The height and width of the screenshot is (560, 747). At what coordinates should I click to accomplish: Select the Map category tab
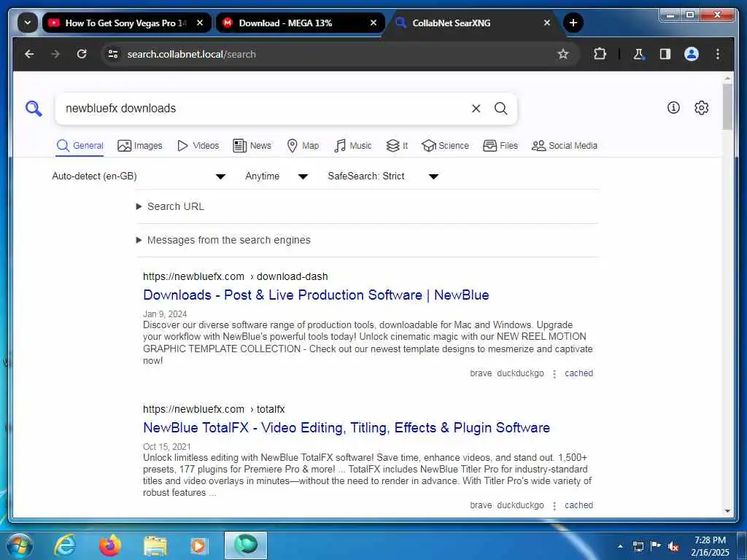coord(303,146)
